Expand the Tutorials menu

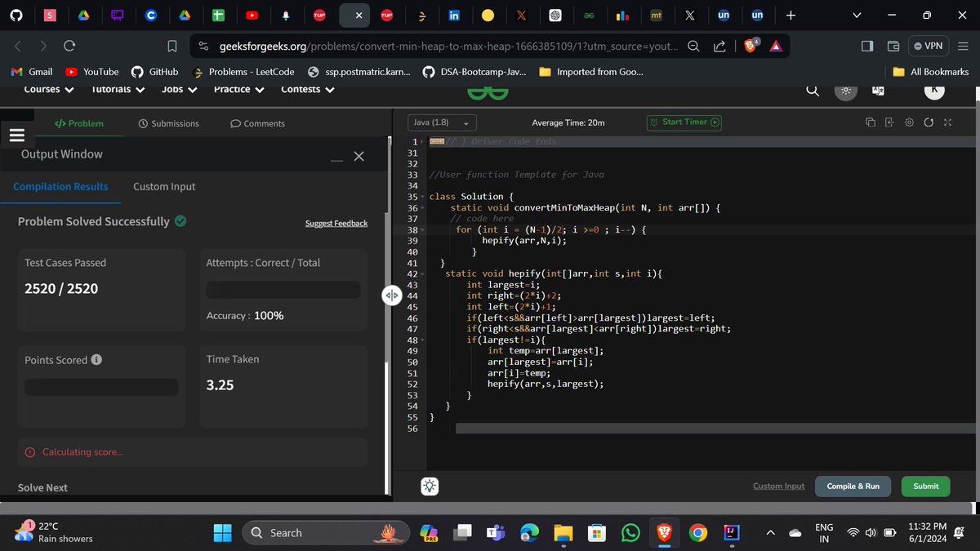point(118,89)
